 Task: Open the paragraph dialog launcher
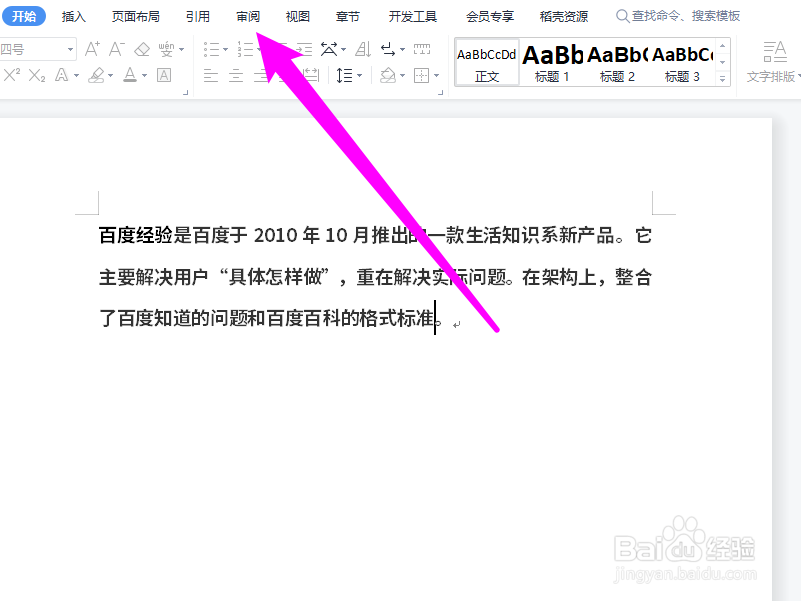440,93
